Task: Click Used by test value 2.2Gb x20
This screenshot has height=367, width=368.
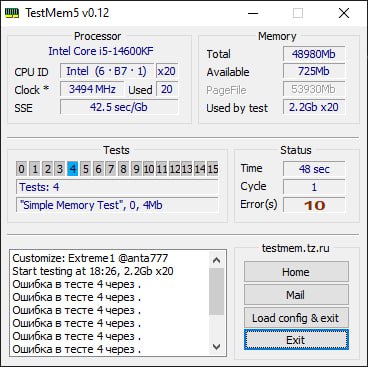Action: pos(314,107)
